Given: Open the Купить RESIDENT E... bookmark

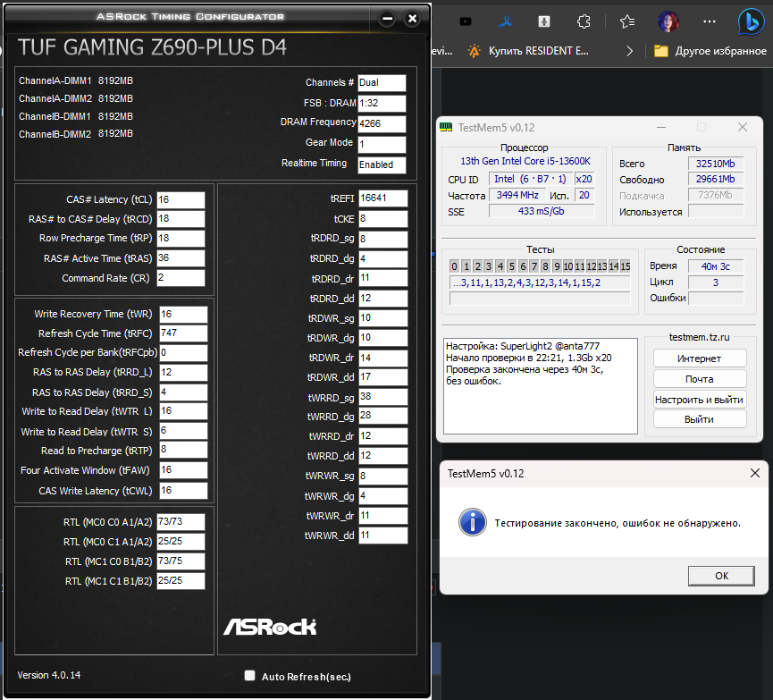Looking at the screenshot, I should (x=527, y=51).
